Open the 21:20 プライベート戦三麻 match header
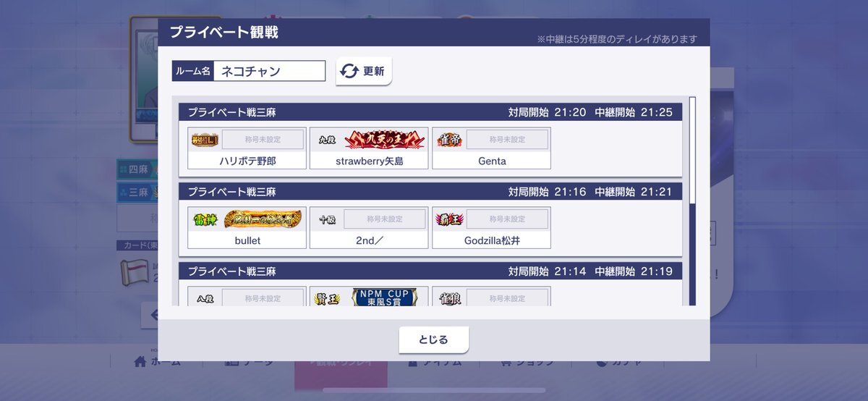The image size is (868, 401). coord(430,112)
